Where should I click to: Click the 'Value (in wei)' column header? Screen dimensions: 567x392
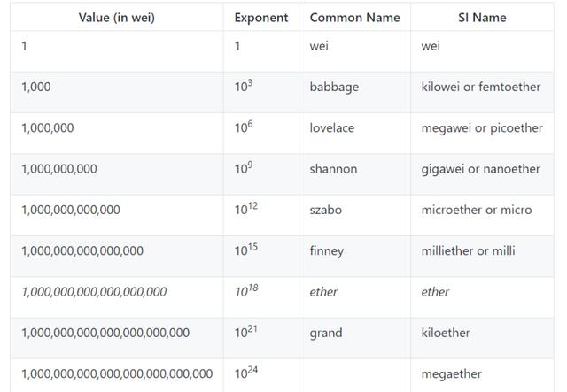pyautogui.click(x=117, y=18)
